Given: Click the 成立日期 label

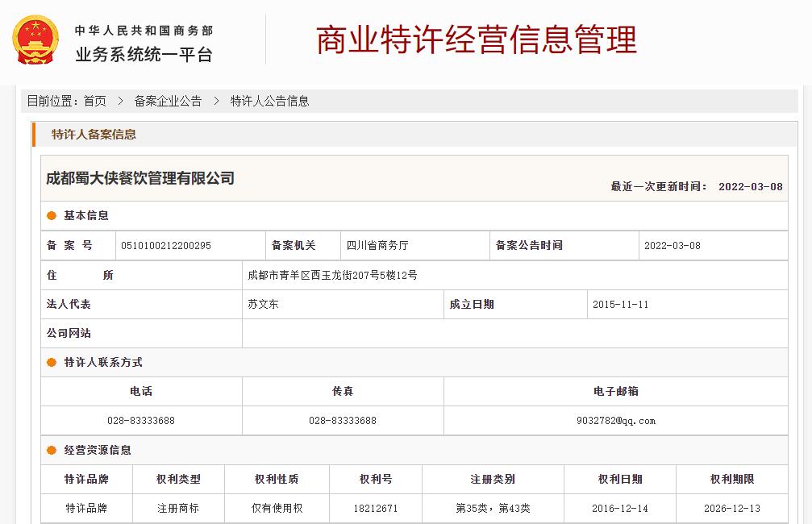Looking at the screenshot, I should [x=472, y=304].
